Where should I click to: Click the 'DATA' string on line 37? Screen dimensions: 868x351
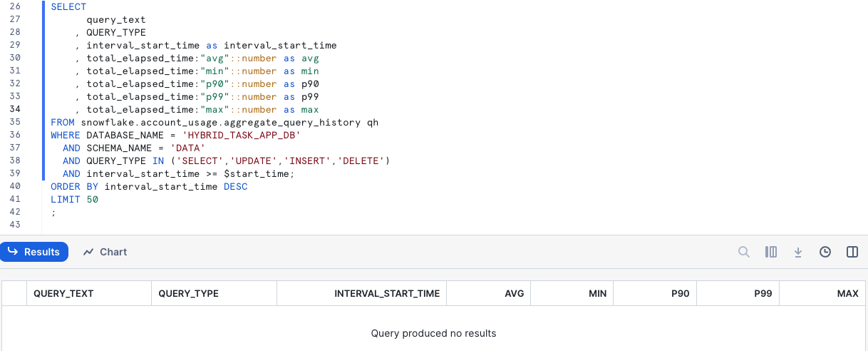187,148
